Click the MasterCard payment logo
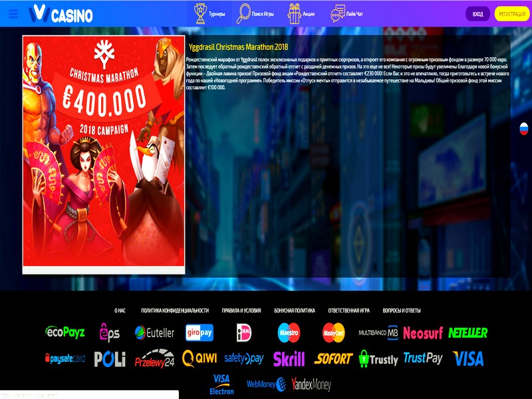The image size is (532, 399). click(334, 332)
